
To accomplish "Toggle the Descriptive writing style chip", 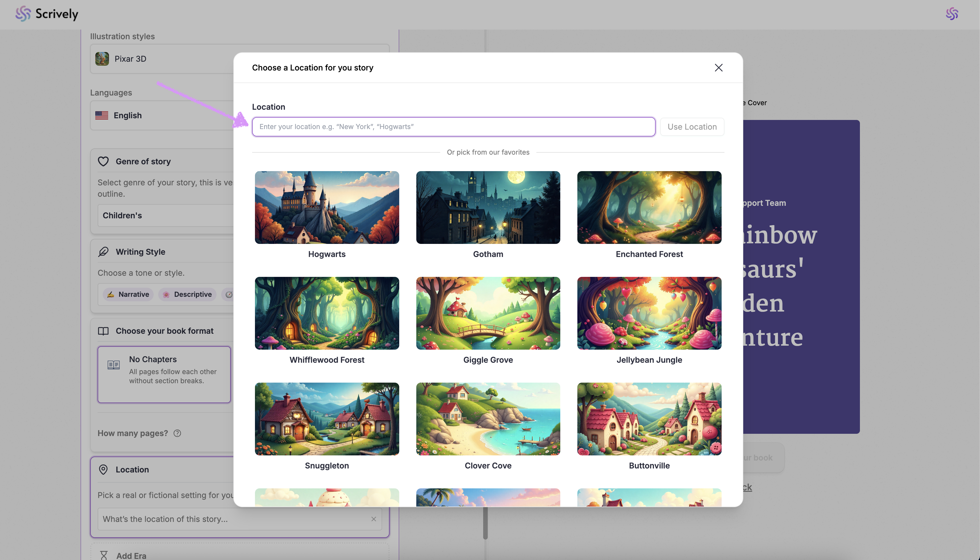I will click(x=188, y=294).
